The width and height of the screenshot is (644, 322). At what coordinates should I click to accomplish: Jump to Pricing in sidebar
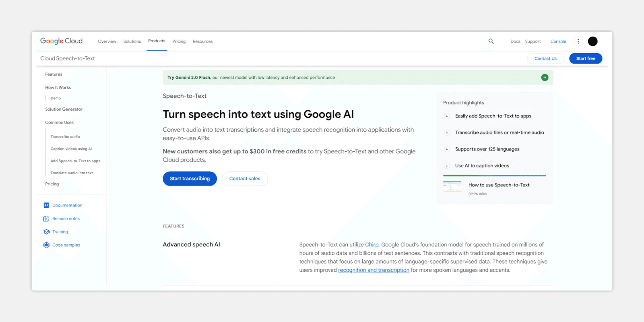(52, 184)
